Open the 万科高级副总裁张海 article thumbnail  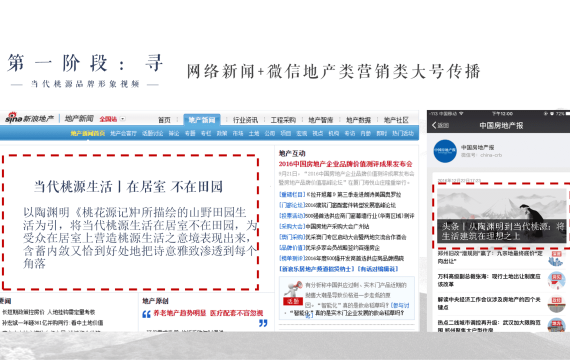(x=557, y=280)
